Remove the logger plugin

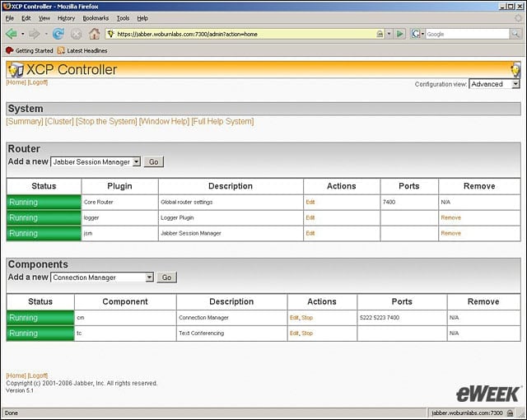coord(450,217)
